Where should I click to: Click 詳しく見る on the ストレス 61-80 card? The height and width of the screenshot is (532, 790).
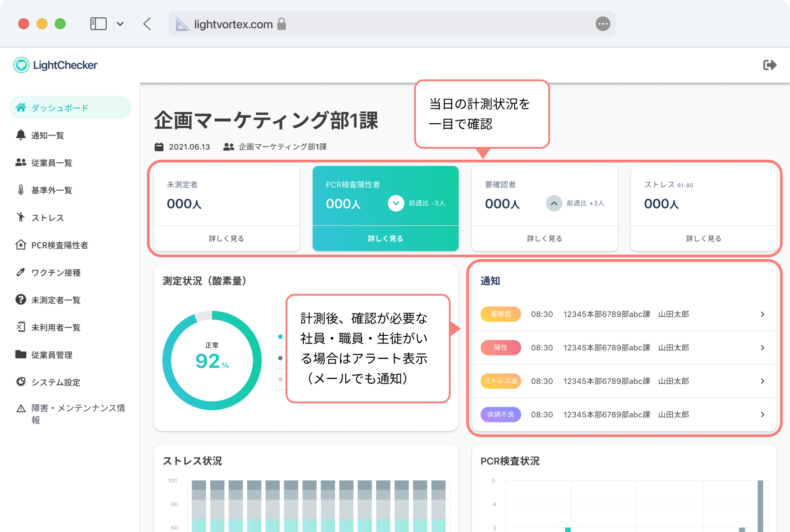pyautogui.click(x=704, y=238)
